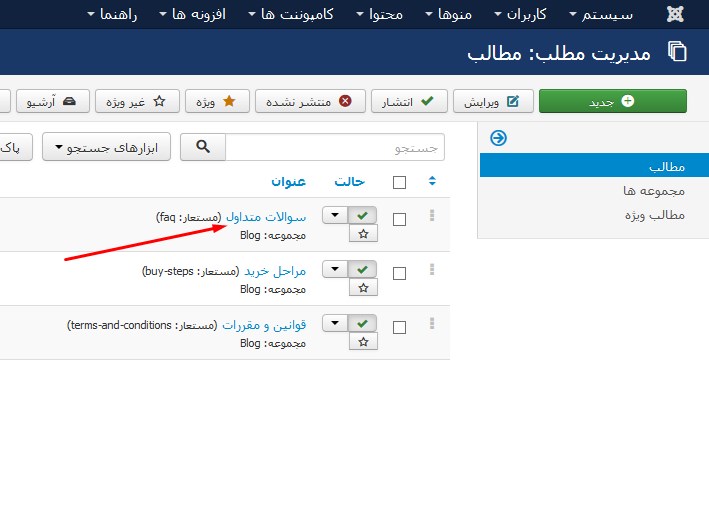709x515 pixels.
Task: Open the کاربران menu
Action: [x=520, y=14]
